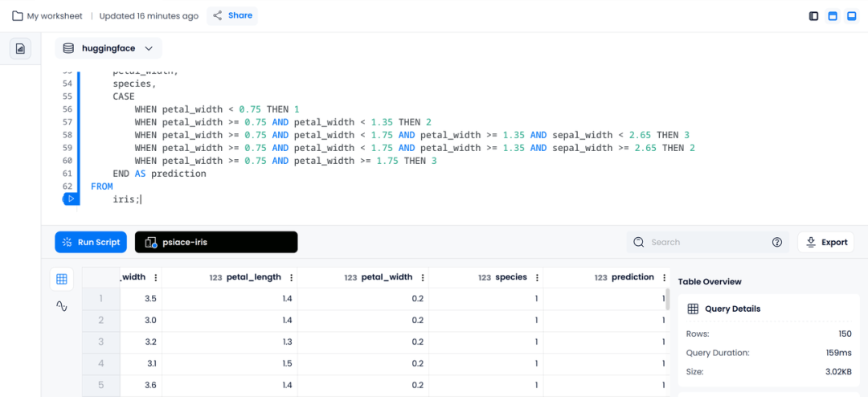Toggle the bottom results panel layout
The height and width of the screenshot is (397, 868).
point(851,16)
